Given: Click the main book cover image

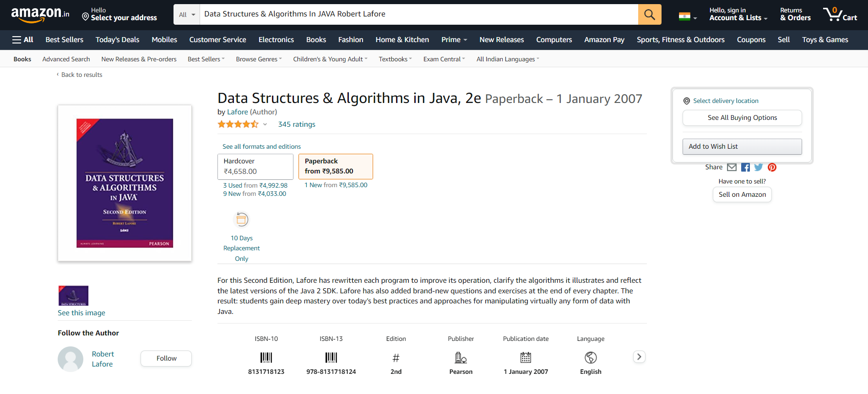Looking at the screenshot, I should pyautogui.click(x=125, y=183).
